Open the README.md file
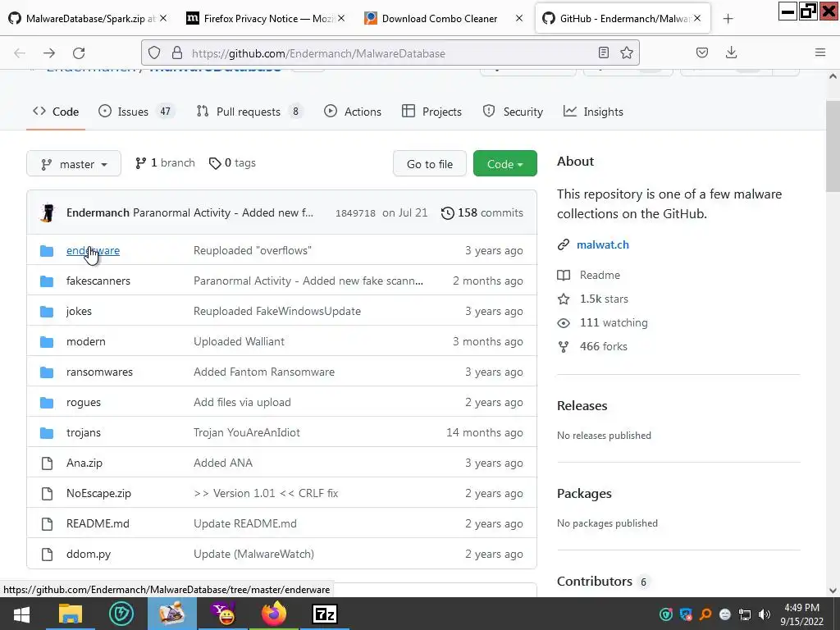Screen dimensions: 840x630 [98, 523]
